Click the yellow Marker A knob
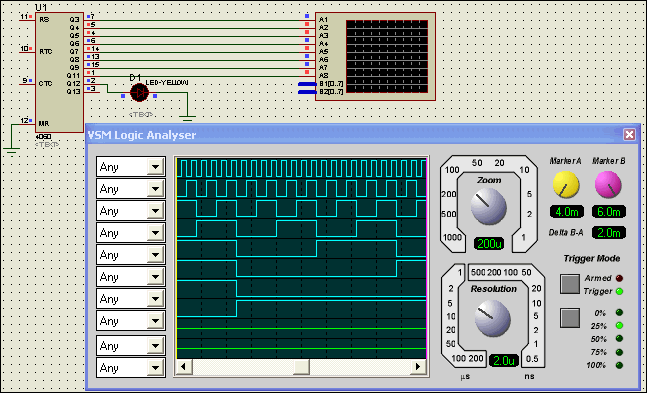Screen dimensions: 647x393 click(x=566, y=185)
